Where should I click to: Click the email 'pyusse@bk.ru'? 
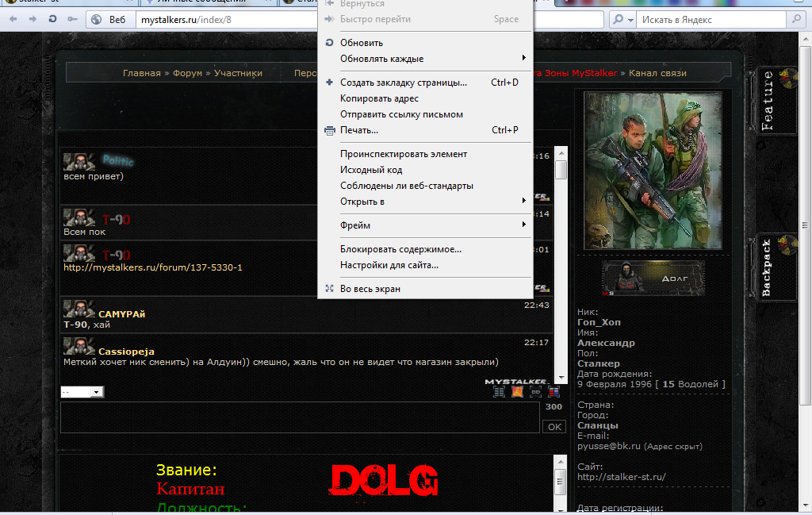point(609,446)
